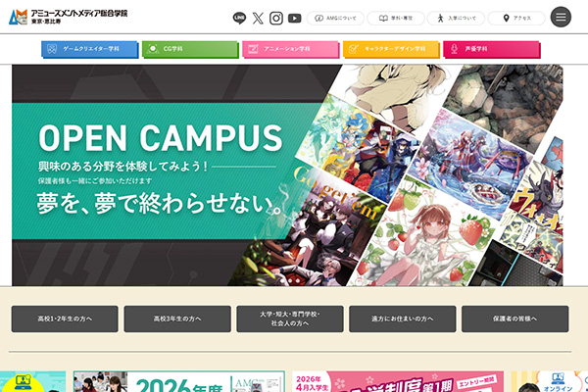Click the AMG school logo
The width and height of the screenshot is (588, 392).
tap(68, 17)
